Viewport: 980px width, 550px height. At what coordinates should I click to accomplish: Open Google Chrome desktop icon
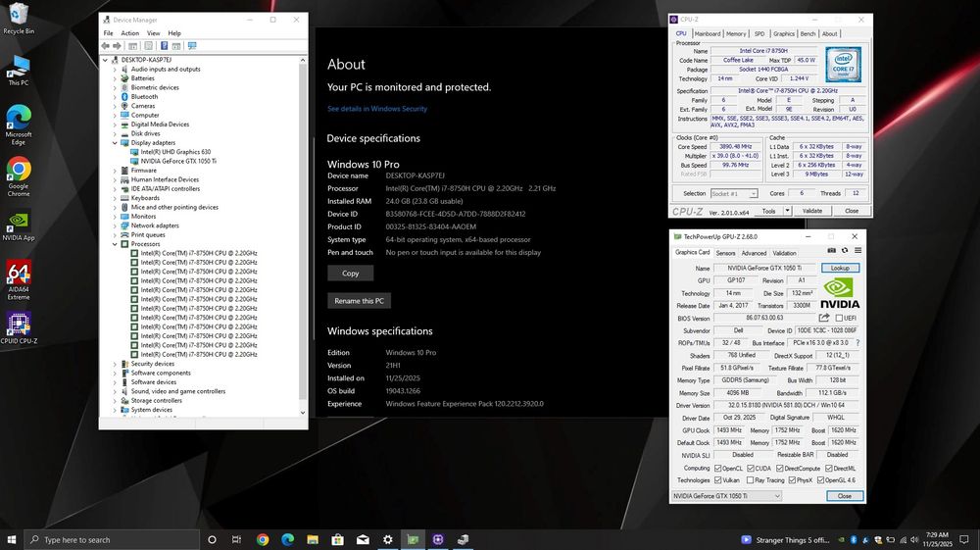19,176
